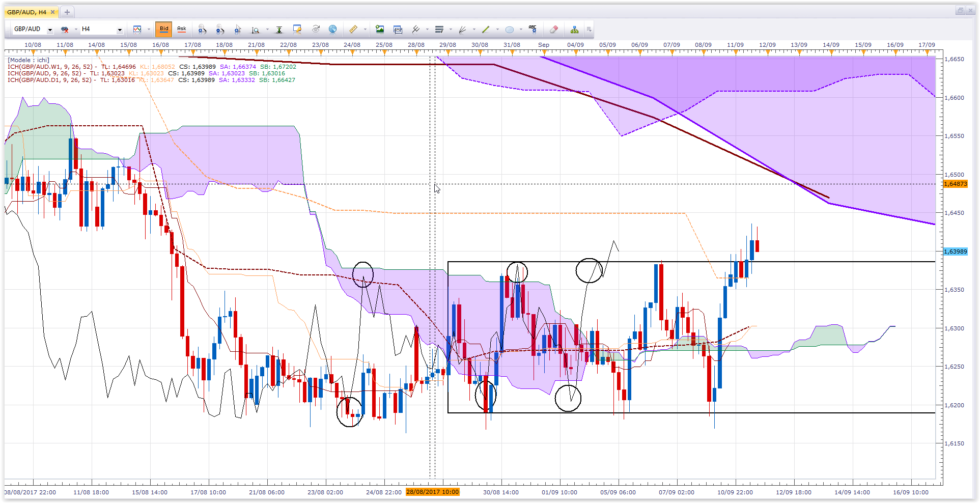Image resolution: width=980 pixels, height=503 pixels.
Task: Click the 1,64873 orange price label
Action: click(956, 184)
